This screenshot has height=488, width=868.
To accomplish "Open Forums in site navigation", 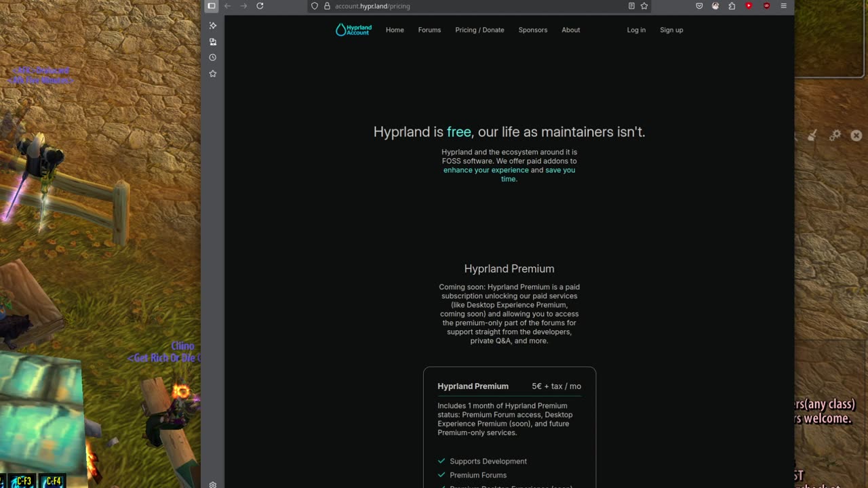I will coord(429,30).
